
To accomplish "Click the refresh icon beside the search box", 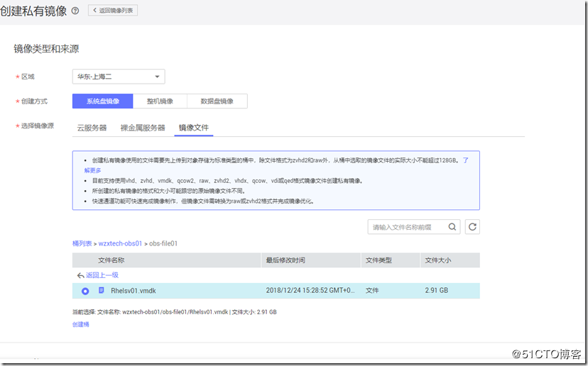I will pyautogui.click(x=472, y=227).
